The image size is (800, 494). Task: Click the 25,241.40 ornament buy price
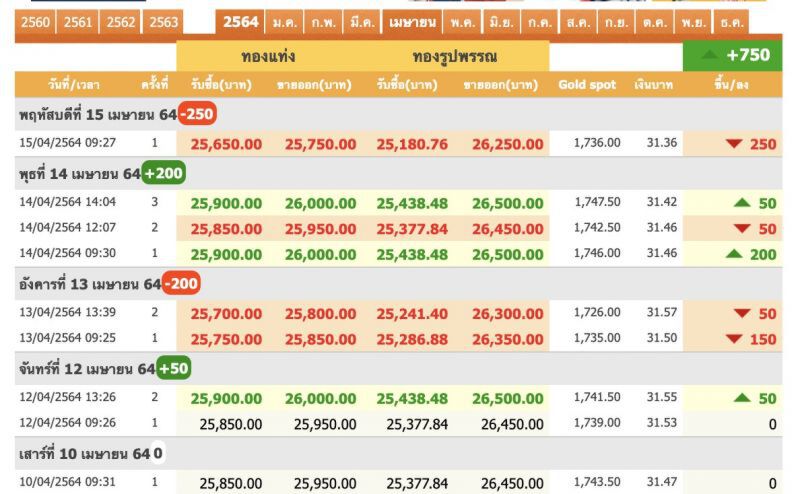pos(412,314)
